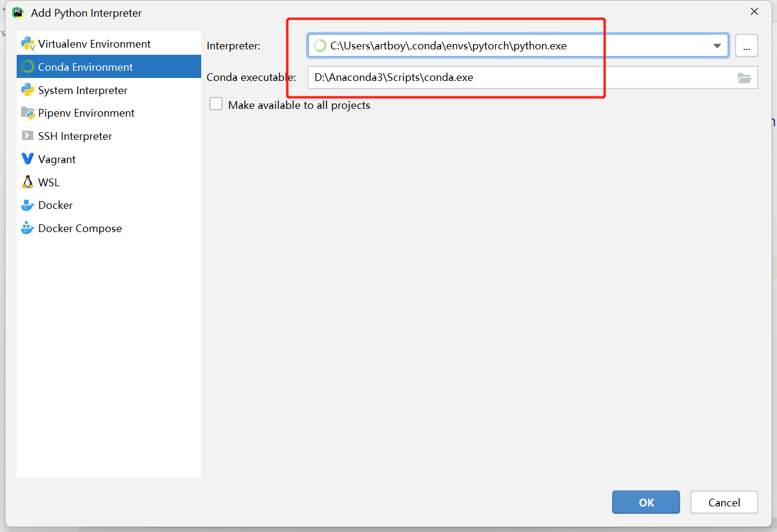
Task: Click the WSL penguin icon
Action: [27, 182]
